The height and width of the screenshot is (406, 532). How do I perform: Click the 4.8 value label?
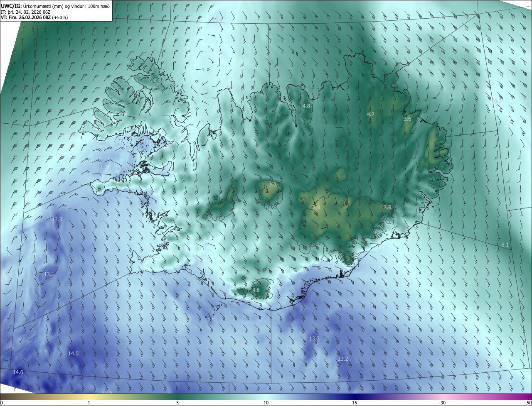[306, 106]
